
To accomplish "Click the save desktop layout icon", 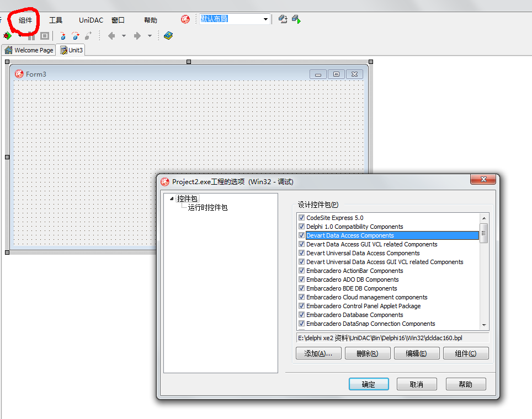I will click(x=283, y=19).
